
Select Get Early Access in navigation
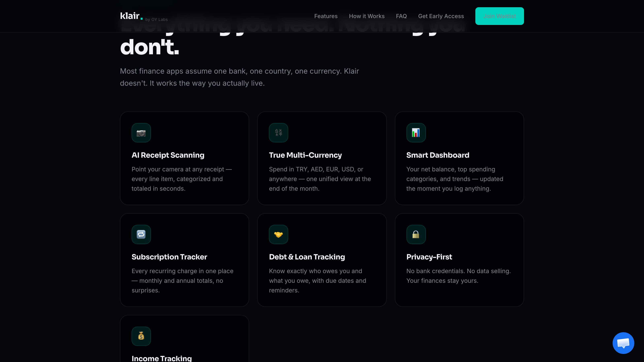(x=441, y=16)
